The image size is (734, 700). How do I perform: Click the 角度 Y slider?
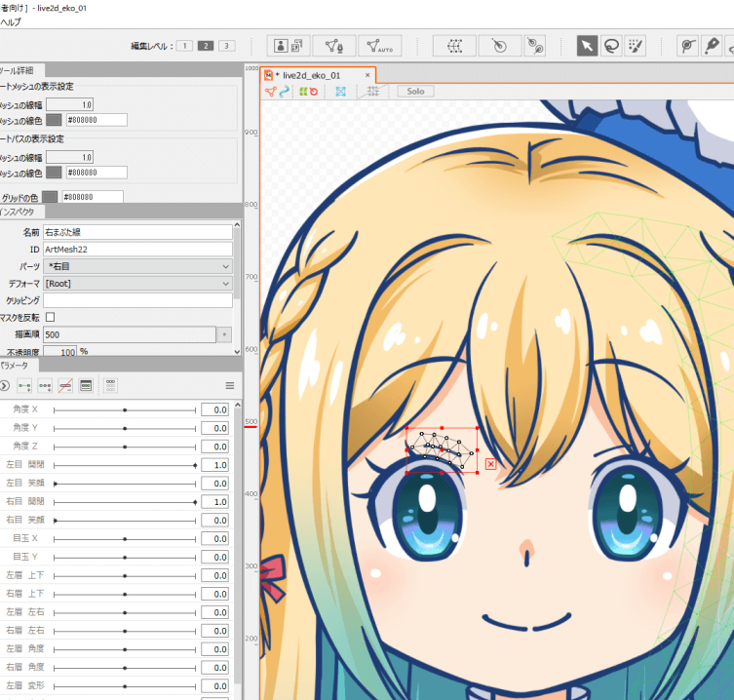coord(125,428)
